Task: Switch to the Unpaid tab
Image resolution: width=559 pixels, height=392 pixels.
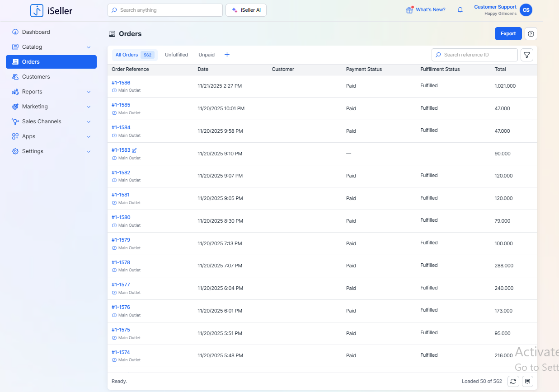Action: tap(207, 55)
